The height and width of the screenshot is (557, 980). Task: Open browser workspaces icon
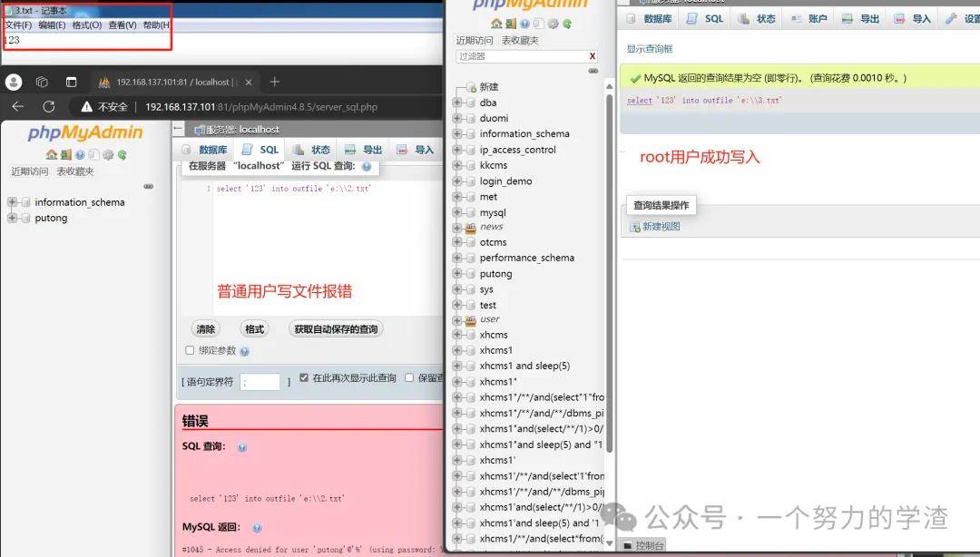(42, 82)
